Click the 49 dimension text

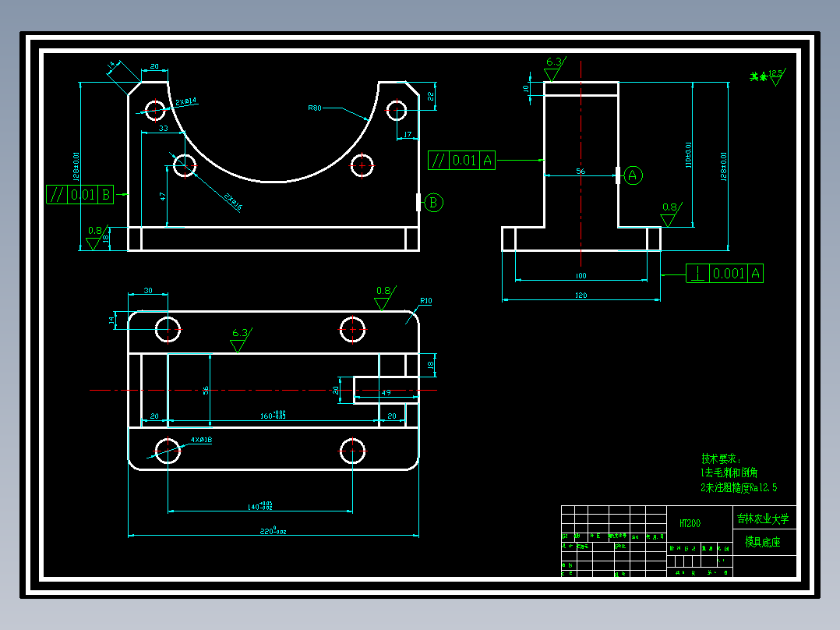[386, 393]
